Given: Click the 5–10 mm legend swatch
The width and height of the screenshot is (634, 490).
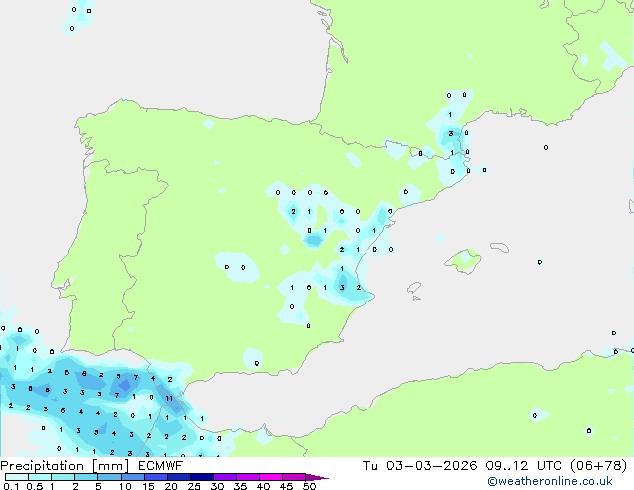Looking at the screenshot, I should [x=109, y=477].
